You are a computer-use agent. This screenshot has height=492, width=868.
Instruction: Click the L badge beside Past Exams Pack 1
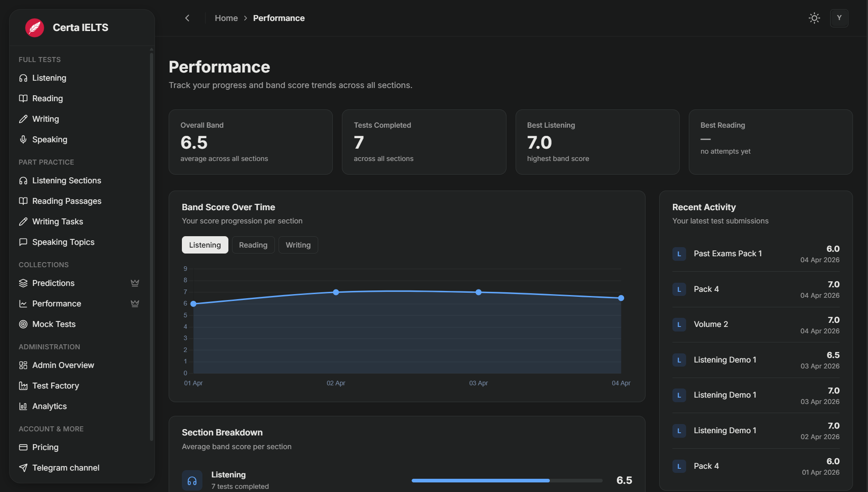coord(679,254)
